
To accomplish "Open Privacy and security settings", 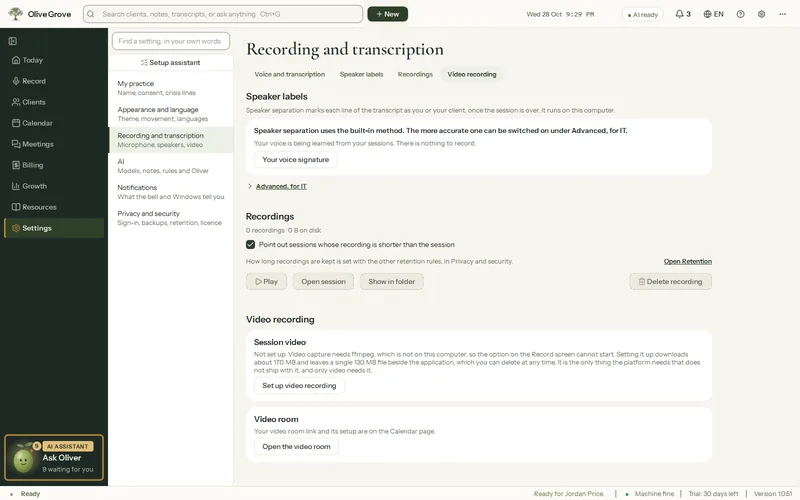I will click(171, 218).
